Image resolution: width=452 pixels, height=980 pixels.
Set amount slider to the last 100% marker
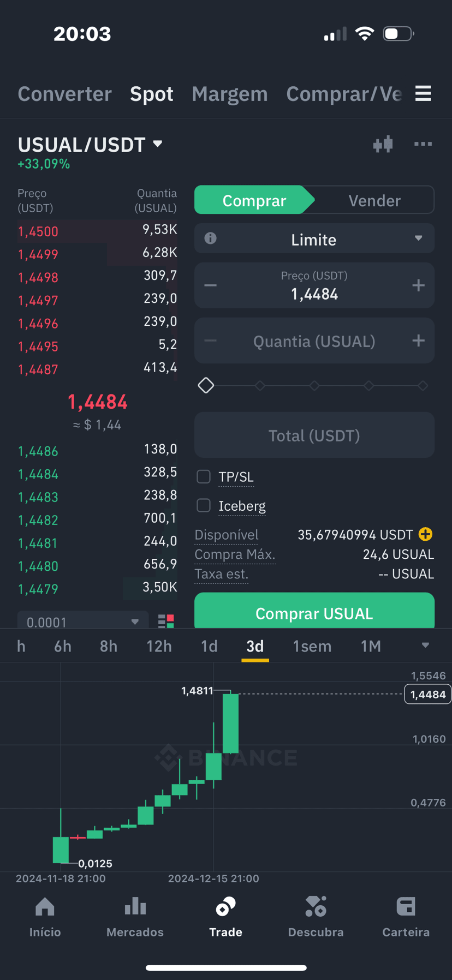tap(423, 385)
